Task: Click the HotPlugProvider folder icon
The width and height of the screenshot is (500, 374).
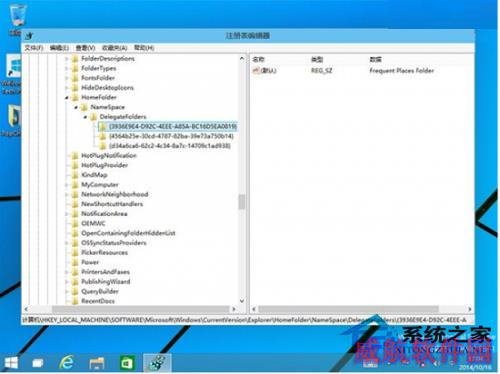Action: tap(75, 165)
